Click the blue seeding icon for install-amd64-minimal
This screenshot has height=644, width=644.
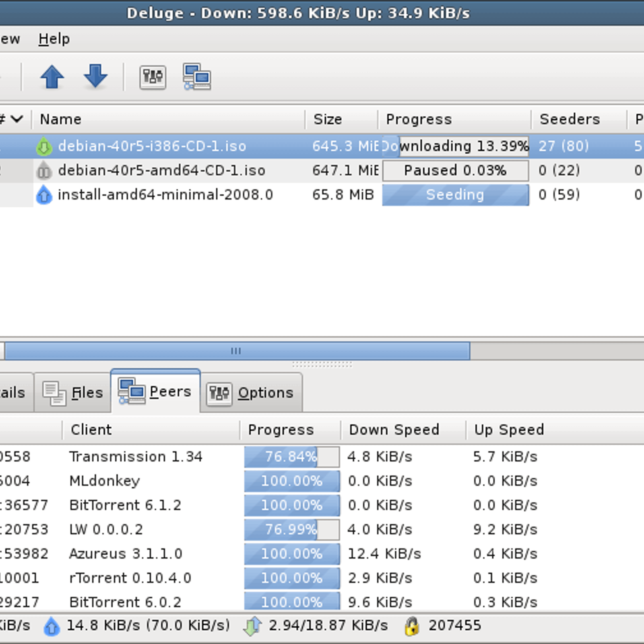pyautogui.click(x=44, y=195)
